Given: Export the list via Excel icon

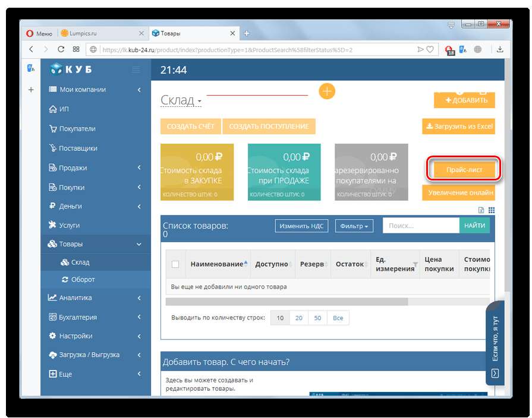Looking at the screenshot, I should coord(481,210).
